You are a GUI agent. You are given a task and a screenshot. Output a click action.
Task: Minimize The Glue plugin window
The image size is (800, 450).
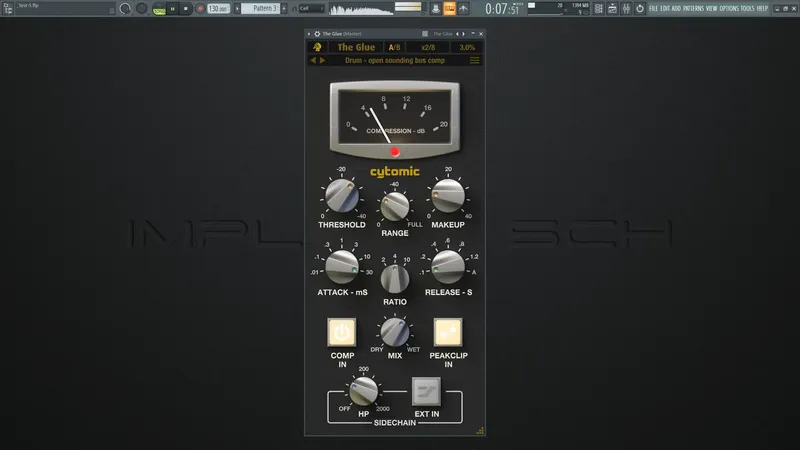coord(473,34)
